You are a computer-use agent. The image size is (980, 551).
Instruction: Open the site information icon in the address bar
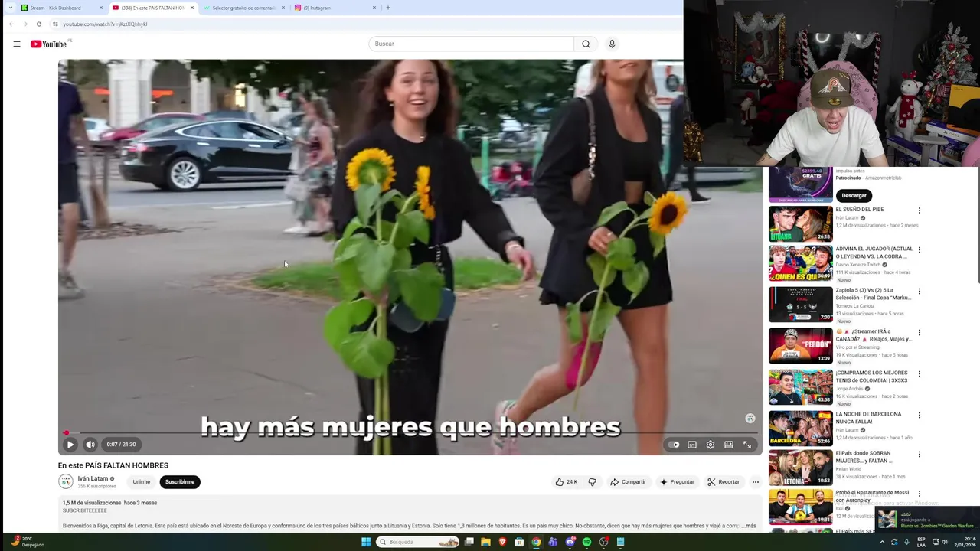point(55,24)
